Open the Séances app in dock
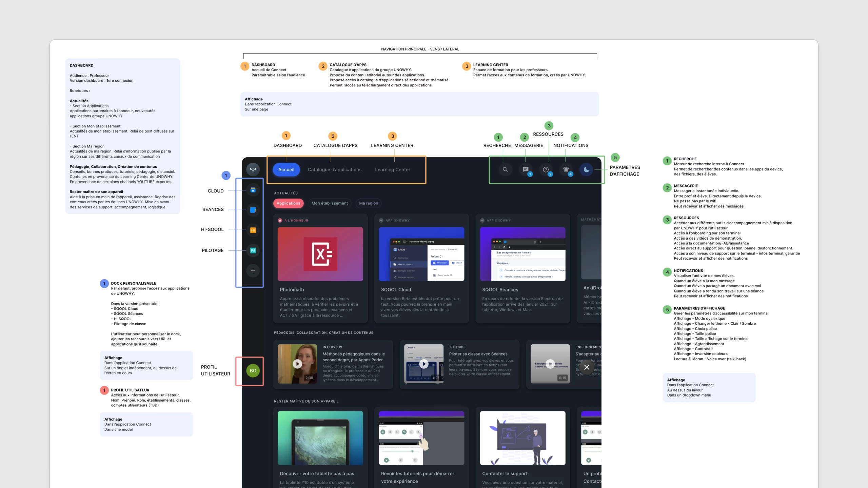 click(253, 210)
